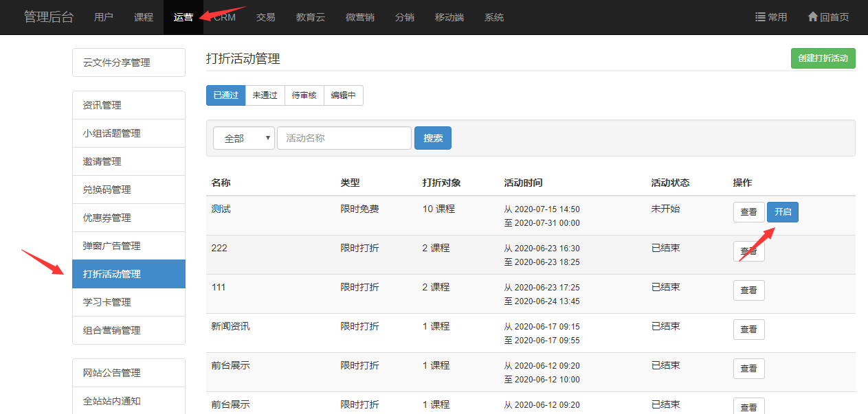This screenshot has width=868, height=414.
Task: Open the 全部 type dropdown
Action: click(244, 138)
